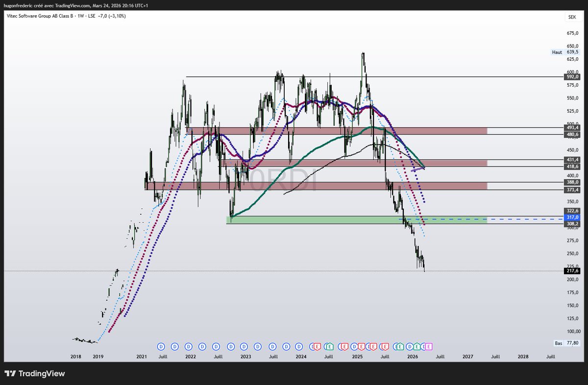Click the Bas 77,80 low marker

[566, 343]
